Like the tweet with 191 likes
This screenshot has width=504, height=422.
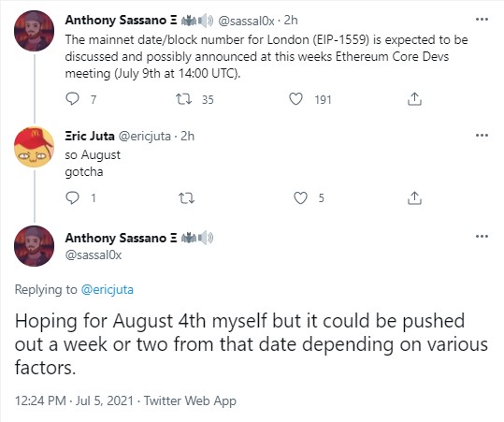(295, 99)
